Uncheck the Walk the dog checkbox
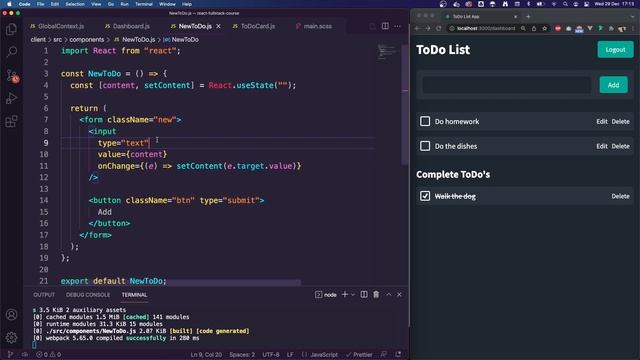The height and width of the screenshot is (360, 640). 425,196
